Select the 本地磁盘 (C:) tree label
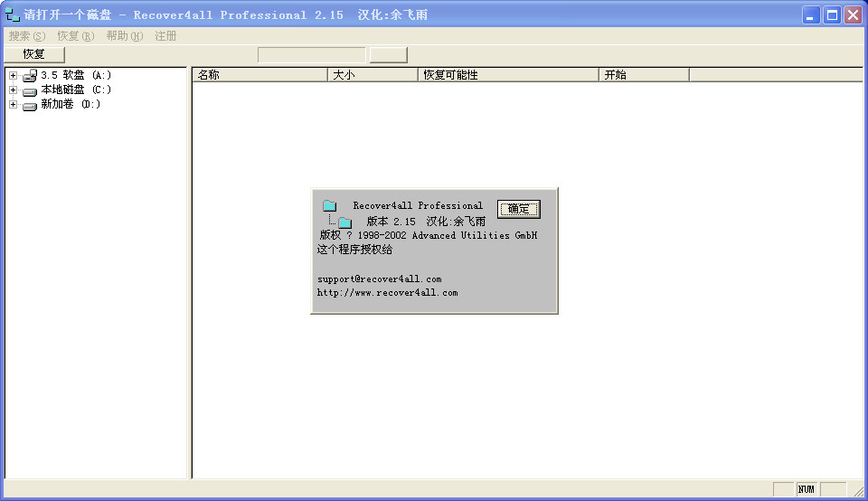 coord(76,90)
